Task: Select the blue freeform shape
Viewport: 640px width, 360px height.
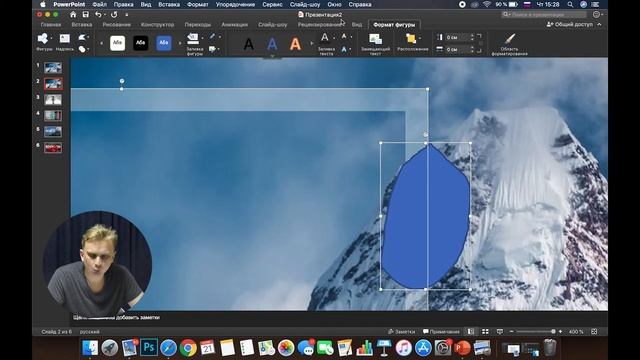Action: 426,216
